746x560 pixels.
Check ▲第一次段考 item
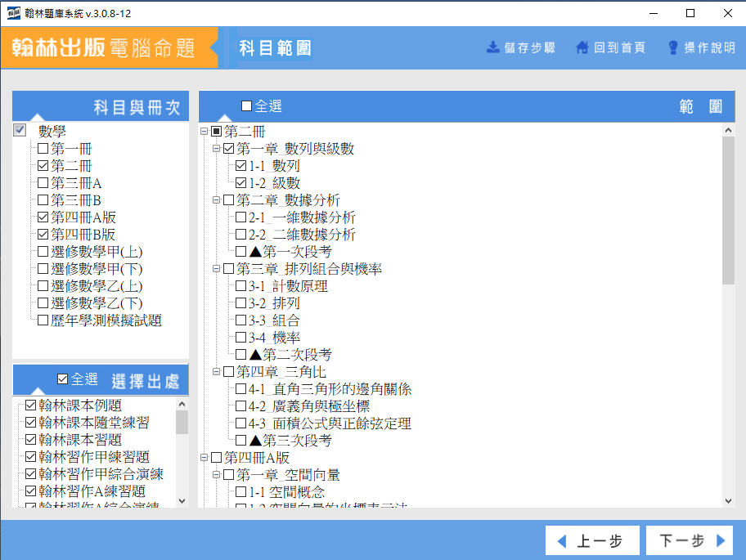coord(240,252)
